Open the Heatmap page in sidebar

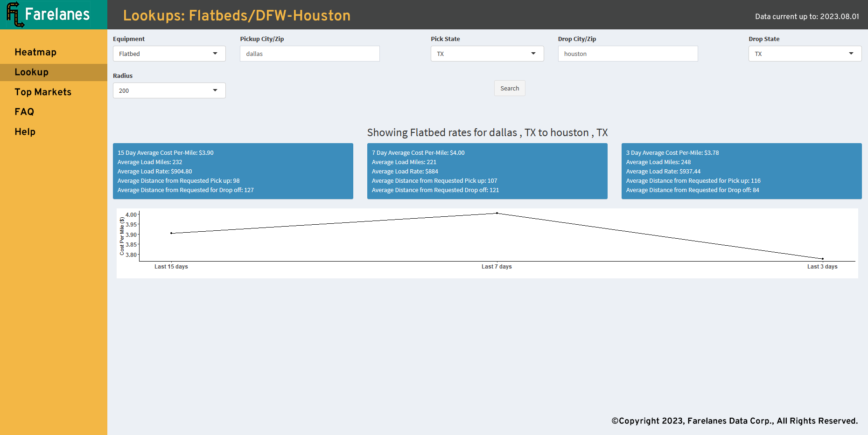(35, 52)
